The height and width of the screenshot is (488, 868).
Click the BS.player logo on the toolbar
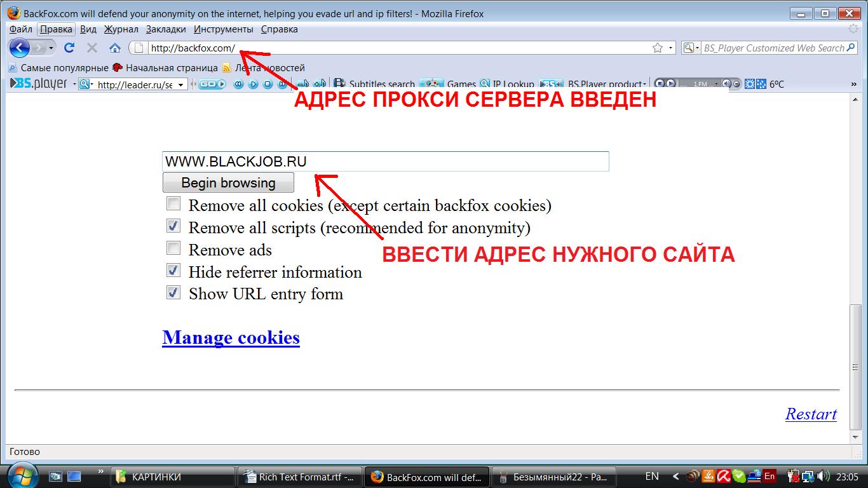point(39,84)
